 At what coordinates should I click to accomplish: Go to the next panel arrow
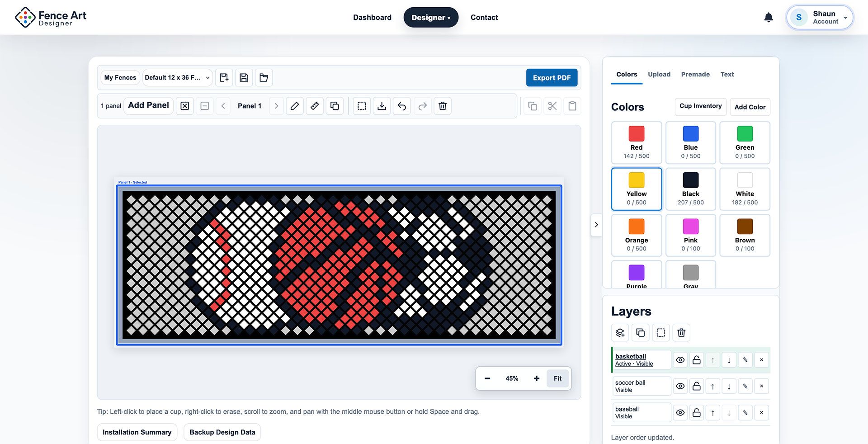[x=276, y=106]
